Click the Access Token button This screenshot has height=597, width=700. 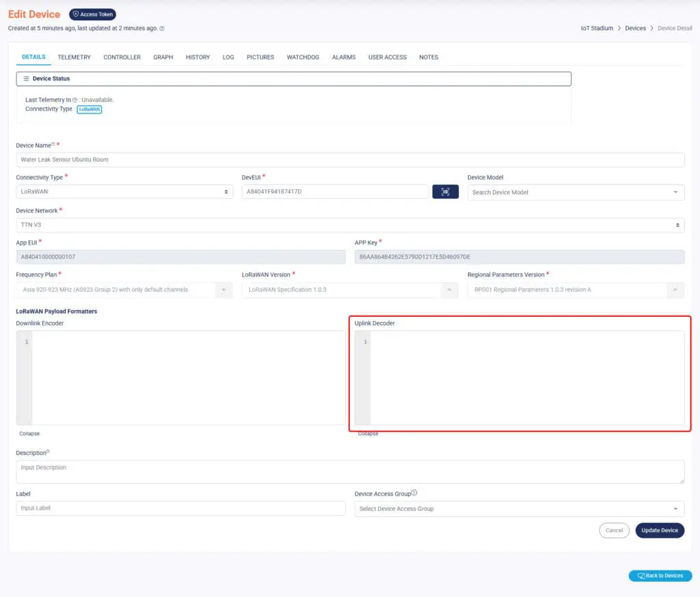(93, 14)
